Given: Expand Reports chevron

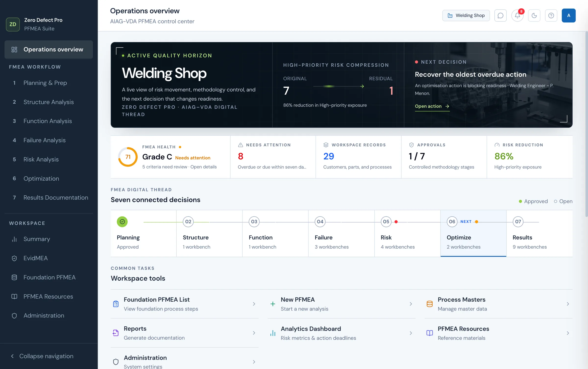Looking at the screenshot, I should click(x=254, y=333).
